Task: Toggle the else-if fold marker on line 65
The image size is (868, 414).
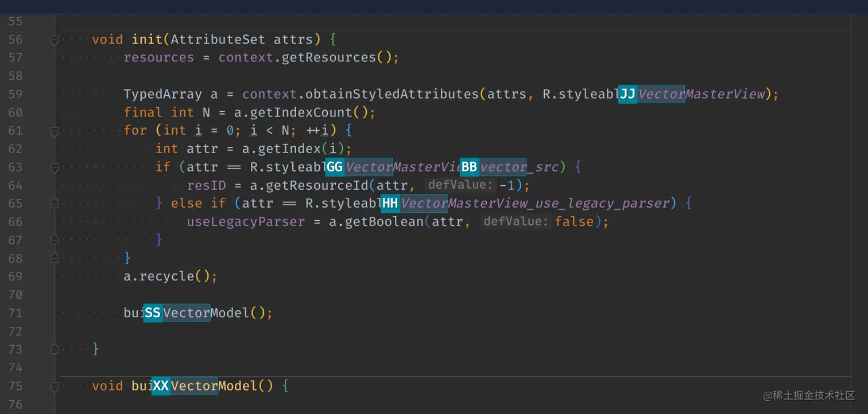Action: 55,204
